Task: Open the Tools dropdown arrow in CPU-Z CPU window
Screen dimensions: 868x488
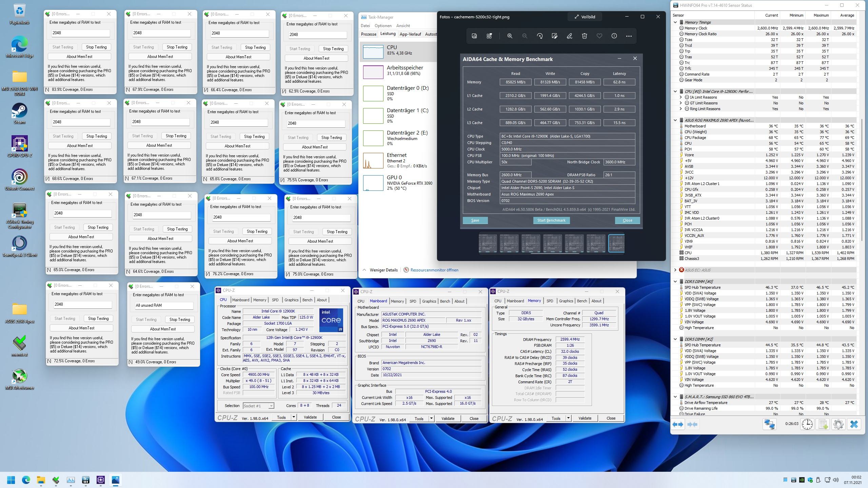Action: point(294,417)
